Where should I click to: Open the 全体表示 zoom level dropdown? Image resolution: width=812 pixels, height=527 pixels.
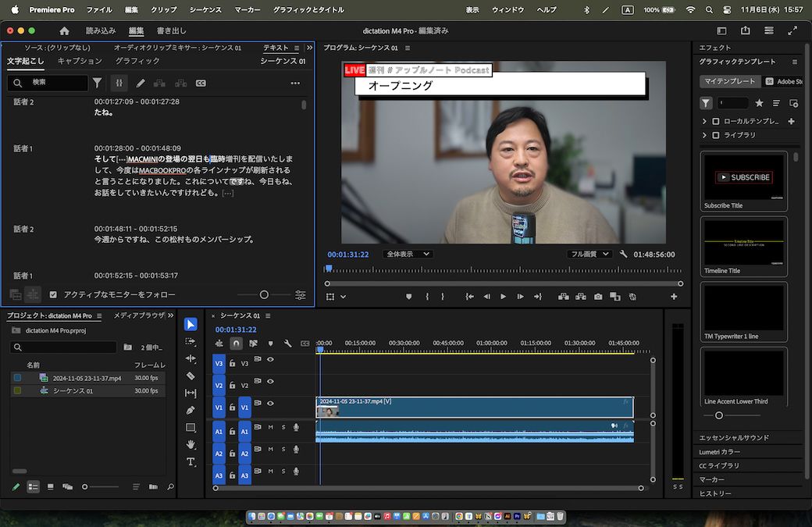407,255
